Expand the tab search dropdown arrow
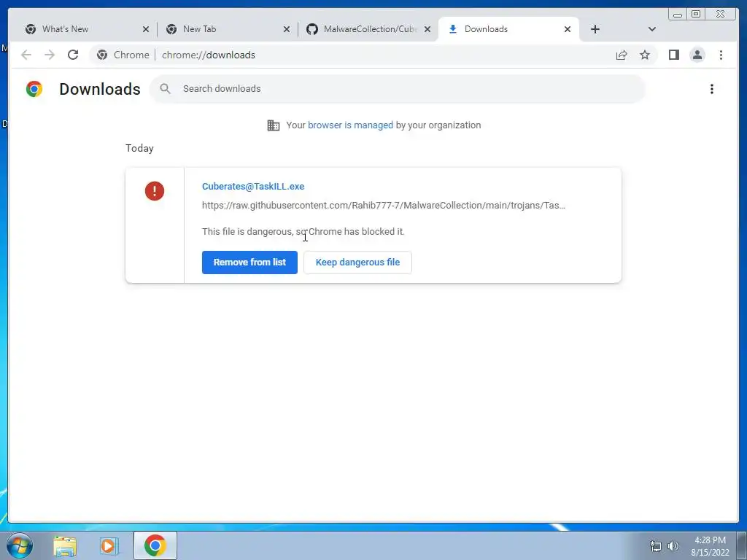The width and height of the screenshot is (747, 560). [652, 29]
